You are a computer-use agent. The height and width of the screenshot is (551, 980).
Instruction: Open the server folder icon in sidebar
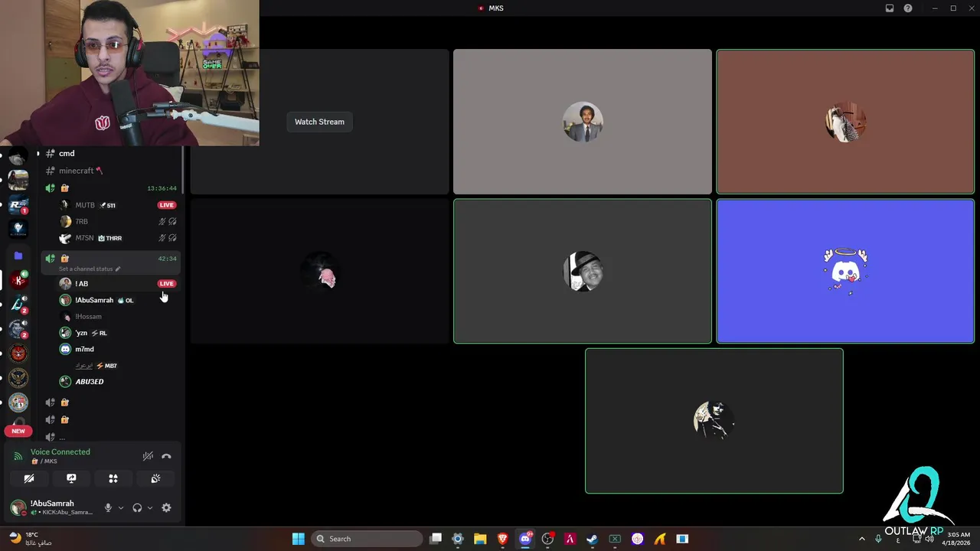click(18, 256)
